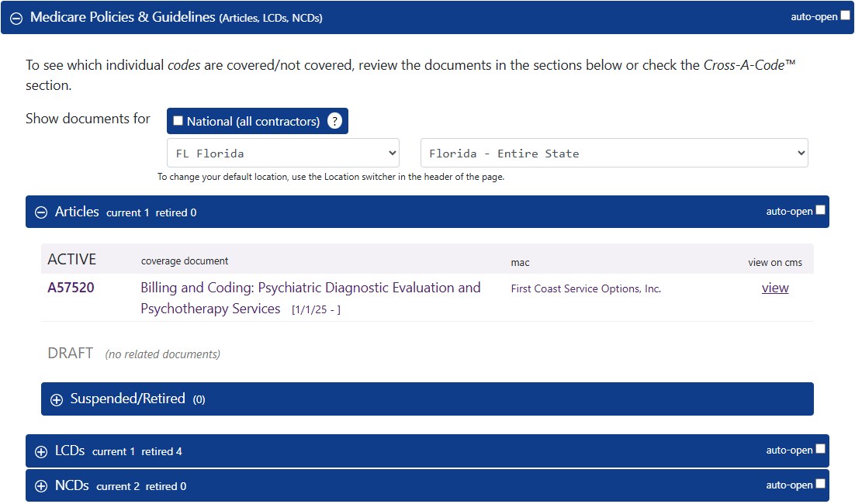Screen dimensions: 855x504
Task: Open the FL Florida state dropdown
Action: tap(283, 153)
